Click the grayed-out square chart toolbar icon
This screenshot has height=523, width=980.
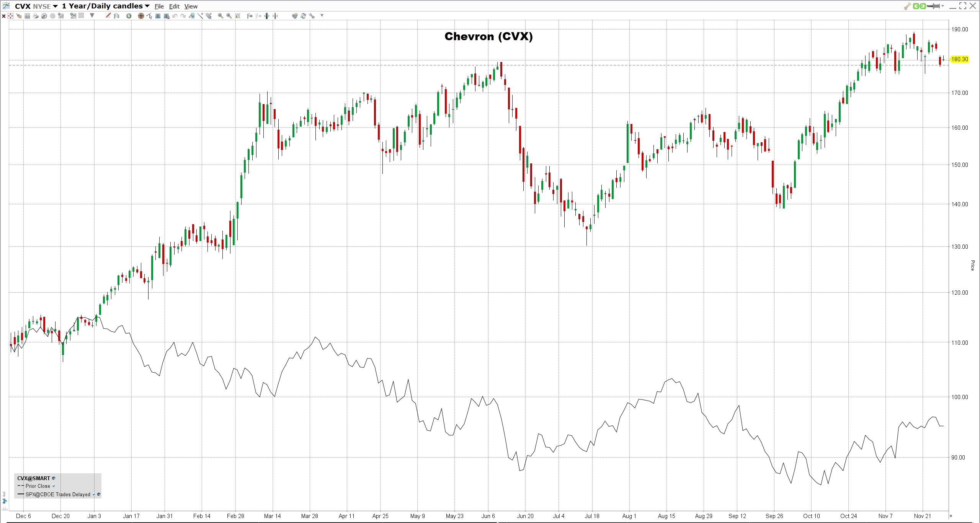81,16
